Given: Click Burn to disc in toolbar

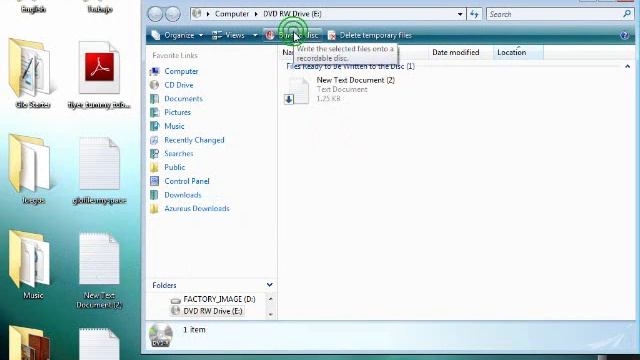Looking at the screenshot, I should [293, 36].
